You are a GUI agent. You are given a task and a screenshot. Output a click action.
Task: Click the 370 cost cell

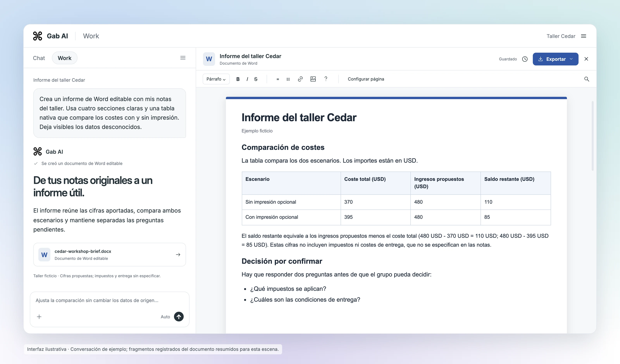point(375,202)
